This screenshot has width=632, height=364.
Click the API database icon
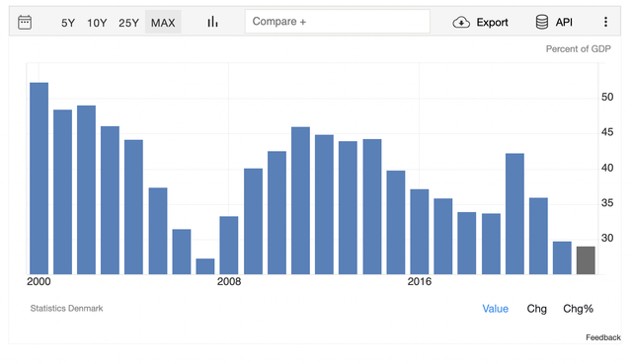(x=542, y=22)
